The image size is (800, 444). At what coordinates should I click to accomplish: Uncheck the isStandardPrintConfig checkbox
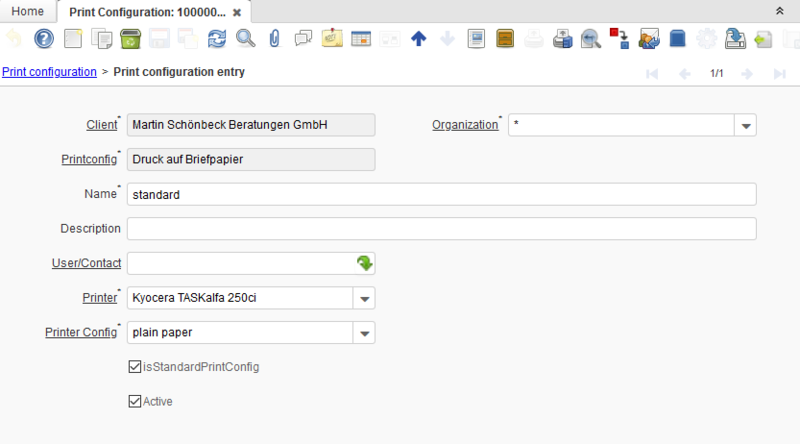pos(135,367)
